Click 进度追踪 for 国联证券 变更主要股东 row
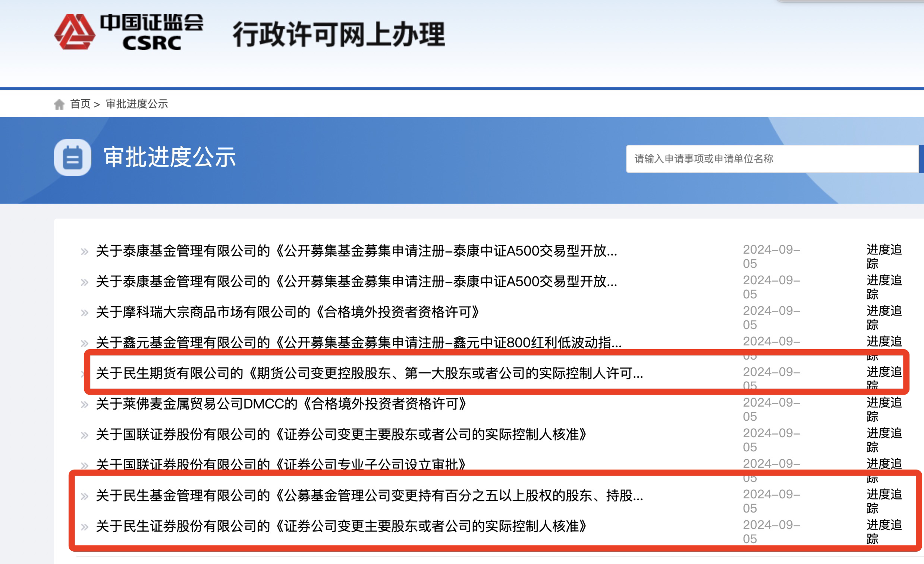Screen dimensions: 924x564 [x=884, y=440]
